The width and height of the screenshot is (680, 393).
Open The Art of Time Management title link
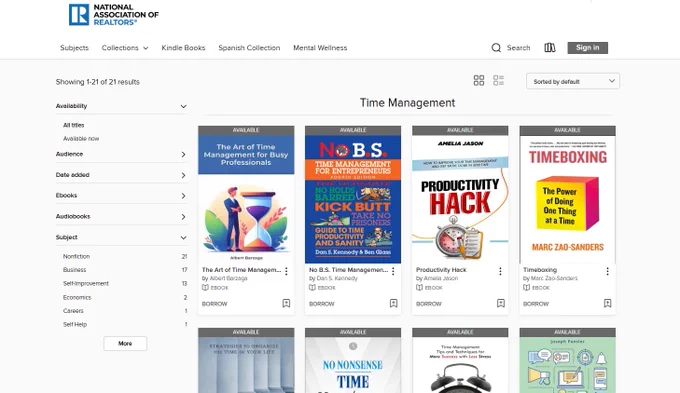click(241, 270)
